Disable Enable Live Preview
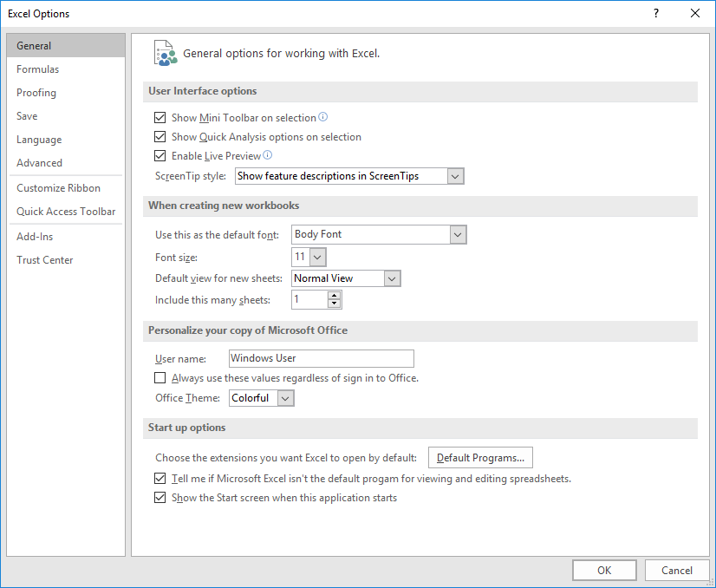This screenshot has width=716, height=588. pos(159,156)
